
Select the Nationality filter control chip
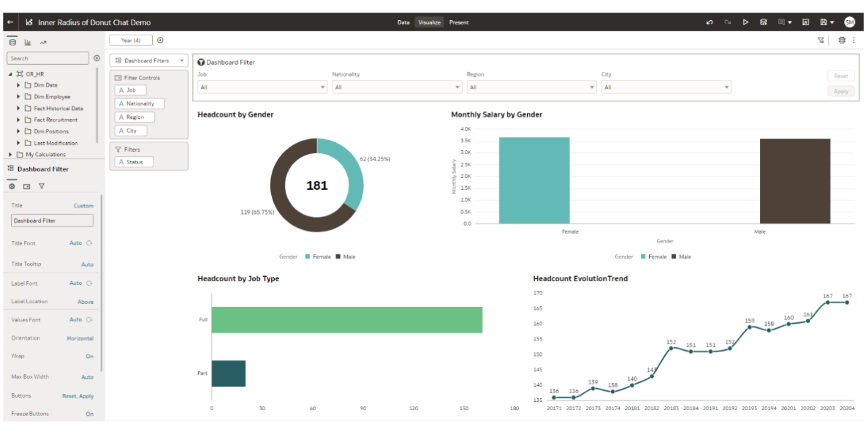click(x=140, y=103)
